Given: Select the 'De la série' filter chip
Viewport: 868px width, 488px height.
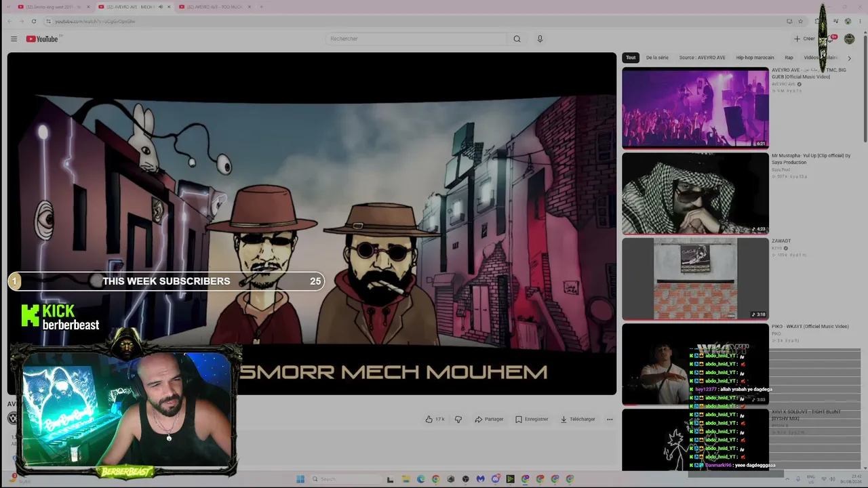Looking at the screenshot, I should click(x=657, y=58).
